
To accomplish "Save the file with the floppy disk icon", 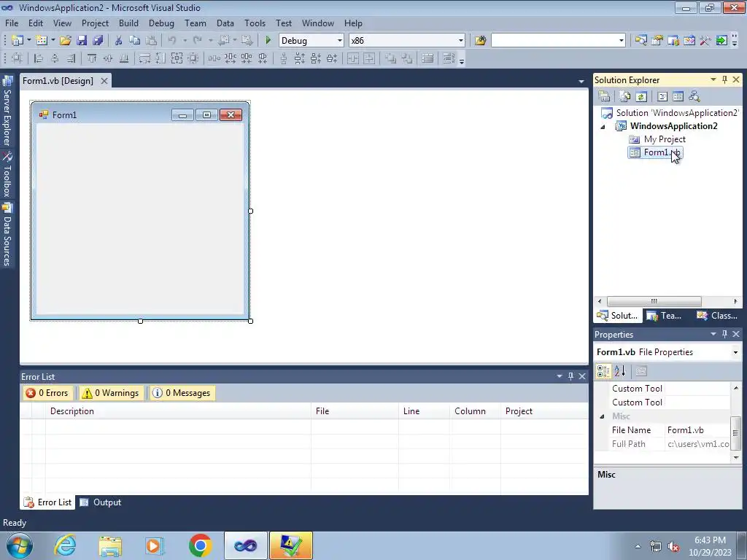I will (x=82, y=41).
